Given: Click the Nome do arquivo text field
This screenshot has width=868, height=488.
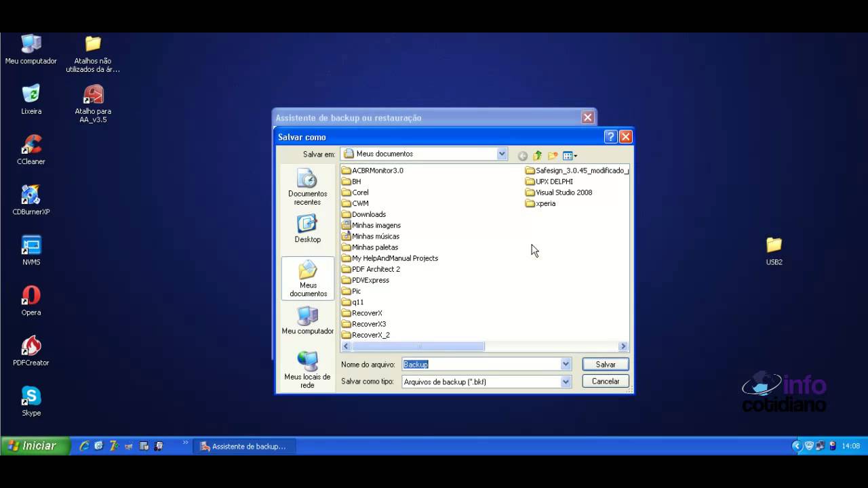Looking at the screenshot, I should 481,364.
